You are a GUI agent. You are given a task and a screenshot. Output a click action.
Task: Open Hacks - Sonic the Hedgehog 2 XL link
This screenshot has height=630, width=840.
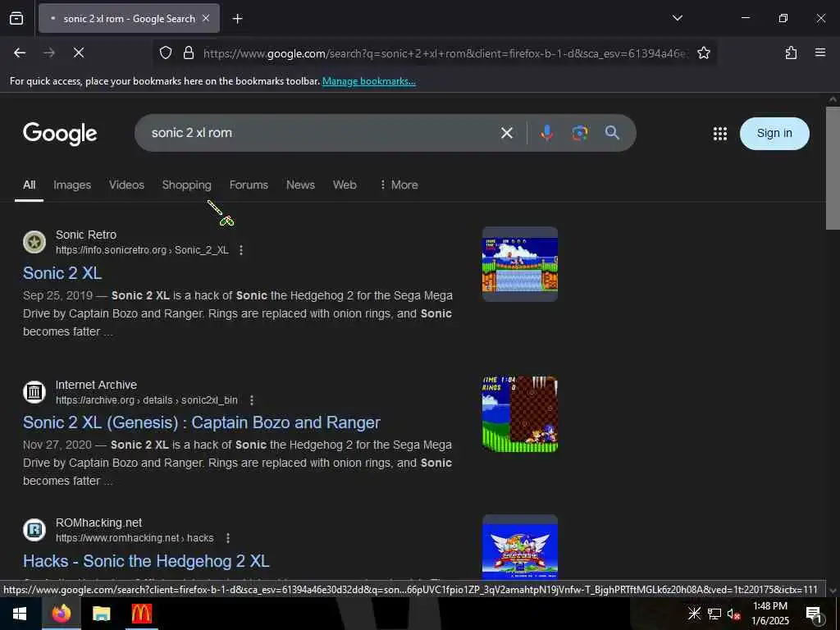coord(146,561)
